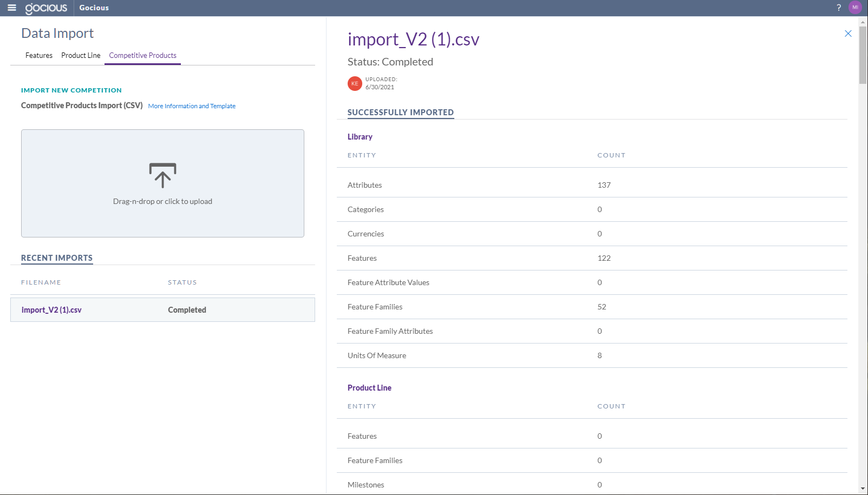Click the Completed status cell
The width and height of the screenshot is (868, 495).
tap(187, 310)
